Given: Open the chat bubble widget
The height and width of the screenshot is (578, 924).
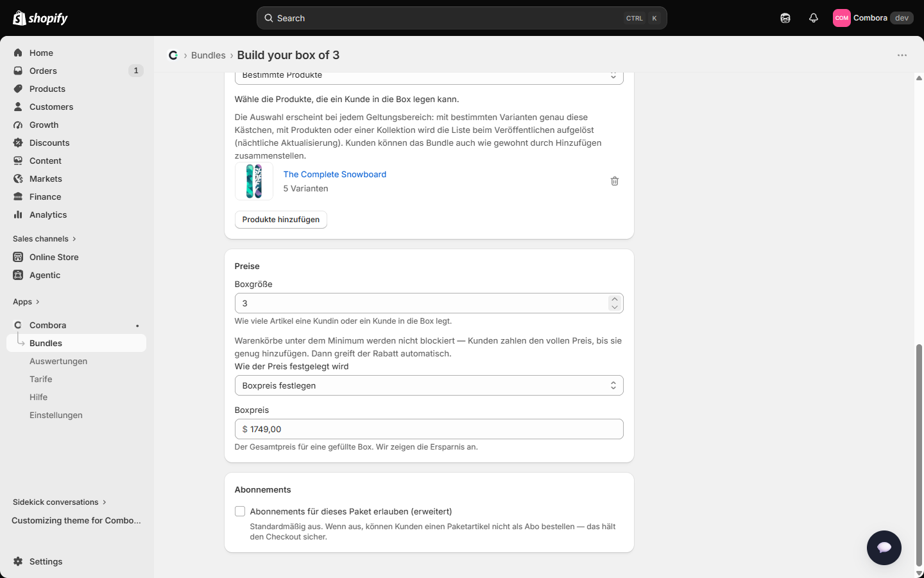Looking at the screenshot, I should click(884, 548).
